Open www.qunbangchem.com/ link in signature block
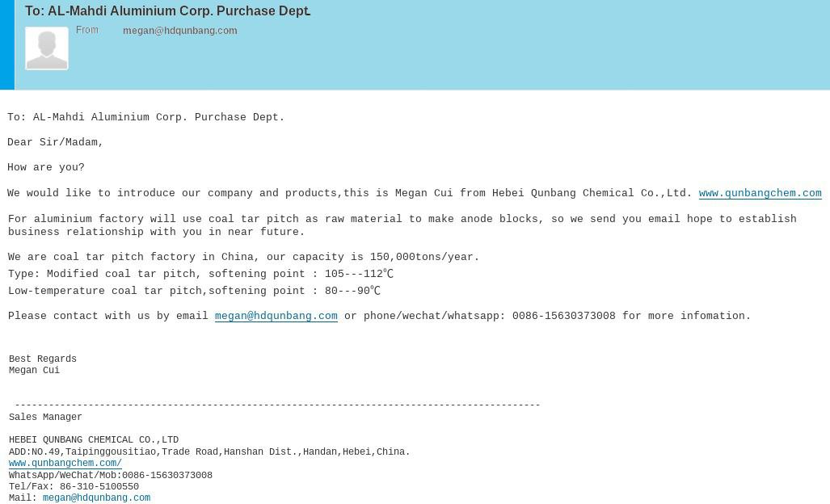This screenshot has height=504, width=830. [65, 463]
